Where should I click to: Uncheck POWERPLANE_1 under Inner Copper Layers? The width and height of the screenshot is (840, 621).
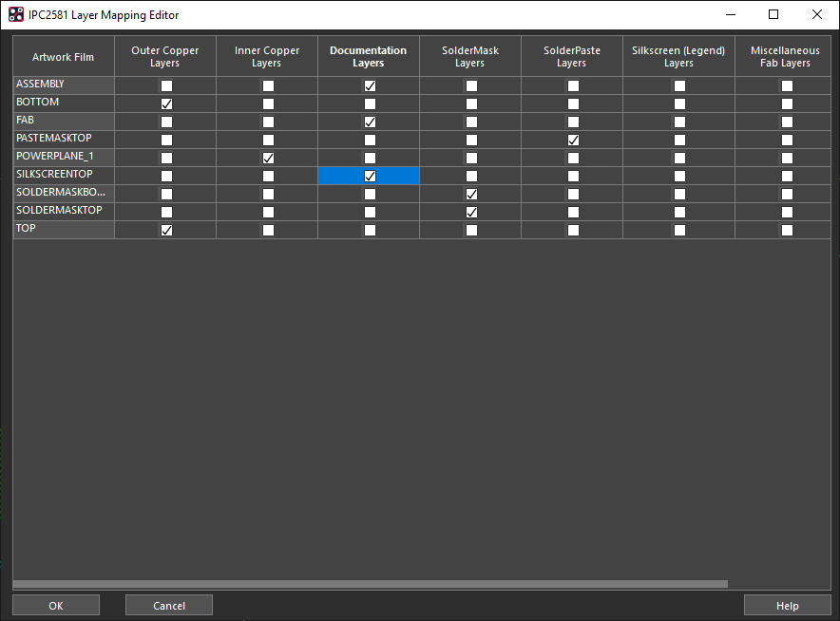tap(268, 158)
